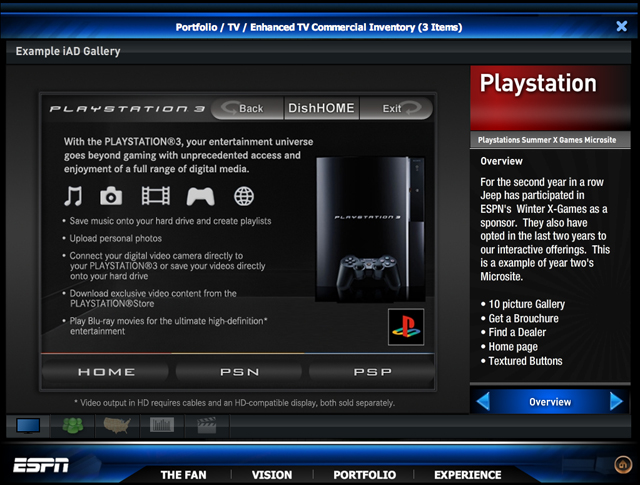
Task: Click the red Playstation title banner
Action: point(550,98)
